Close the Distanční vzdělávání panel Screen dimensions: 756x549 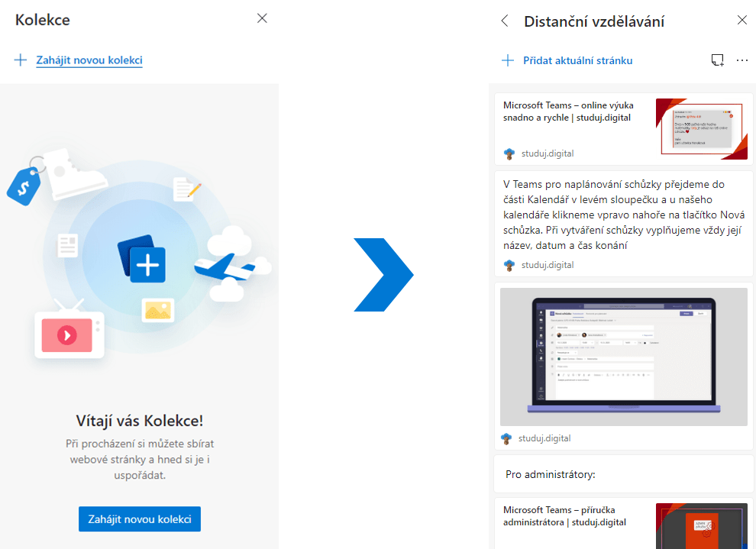pyautogui.click(x=741, y=21)
